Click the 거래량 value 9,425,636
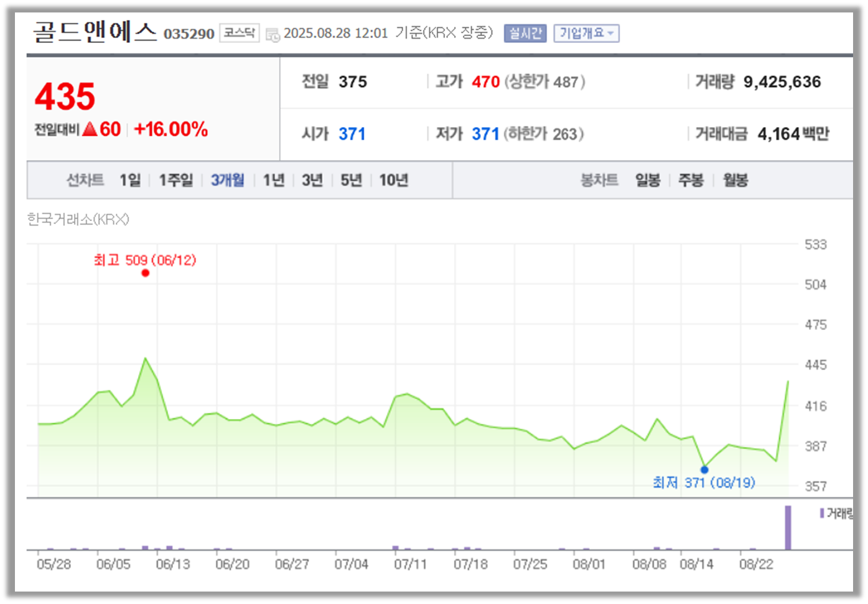 click(x=782, y=82)
